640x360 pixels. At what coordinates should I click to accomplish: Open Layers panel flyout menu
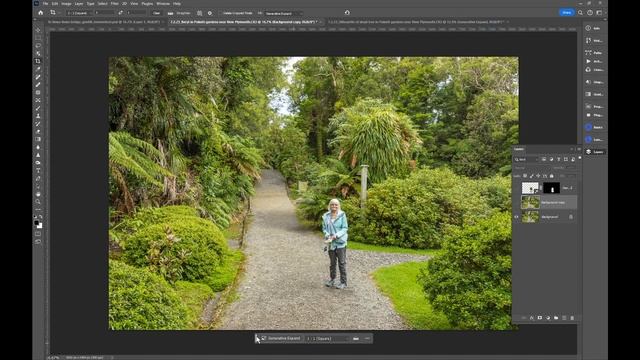click(579, 149)
